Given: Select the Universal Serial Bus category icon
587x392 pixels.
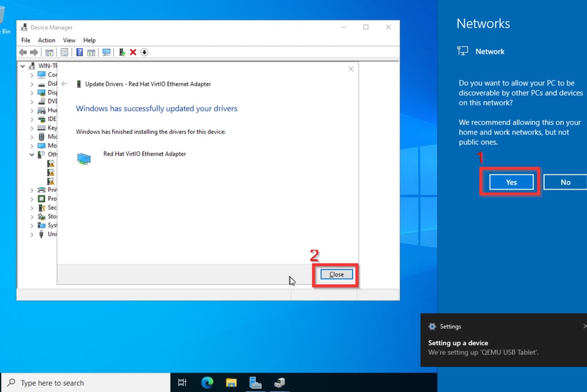Looking at the screenshot, I should (41, 234).
